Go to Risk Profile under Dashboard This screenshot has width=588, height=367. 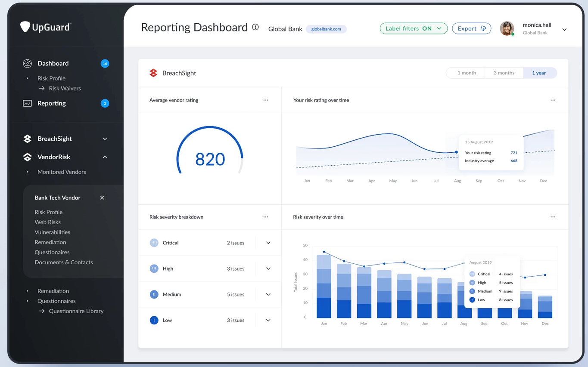point(51,78)
